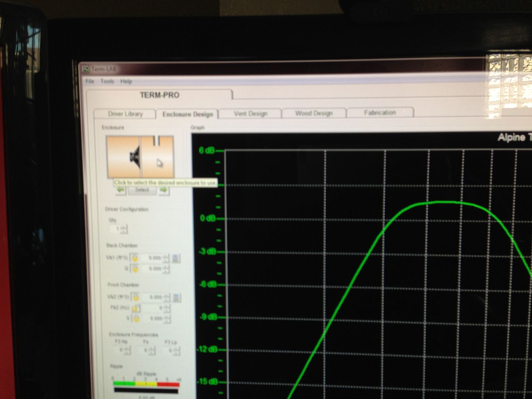Switch to the Enclosure Design tab
The image size is (532, 399).
pos(188,114)
